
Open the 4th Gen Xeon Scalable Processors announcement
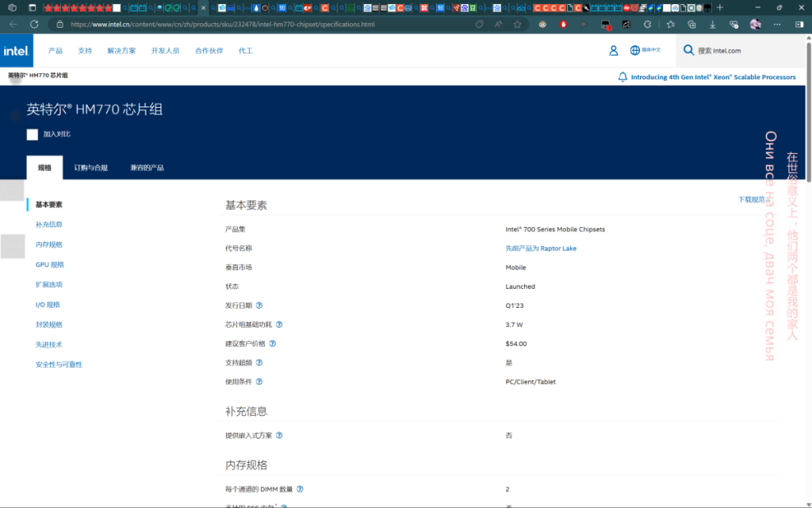(x=713, y=77)
